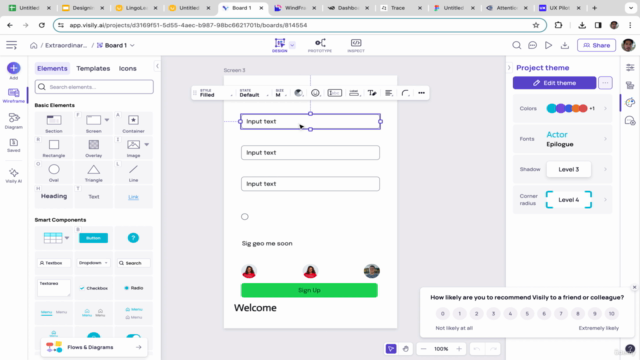This screenshot has width=640, height=360.
Task: Click the Share button
Action: tap(596, 45)
